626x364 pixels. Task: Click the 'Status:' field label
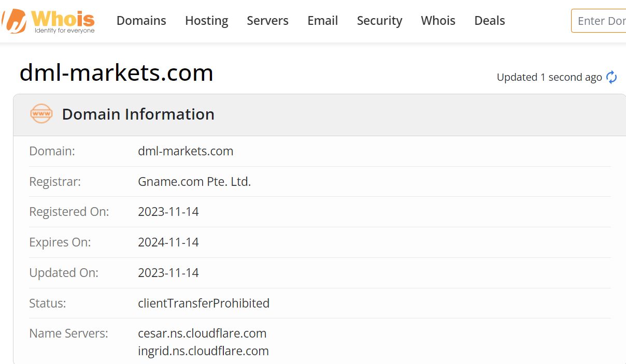[48, 303]
